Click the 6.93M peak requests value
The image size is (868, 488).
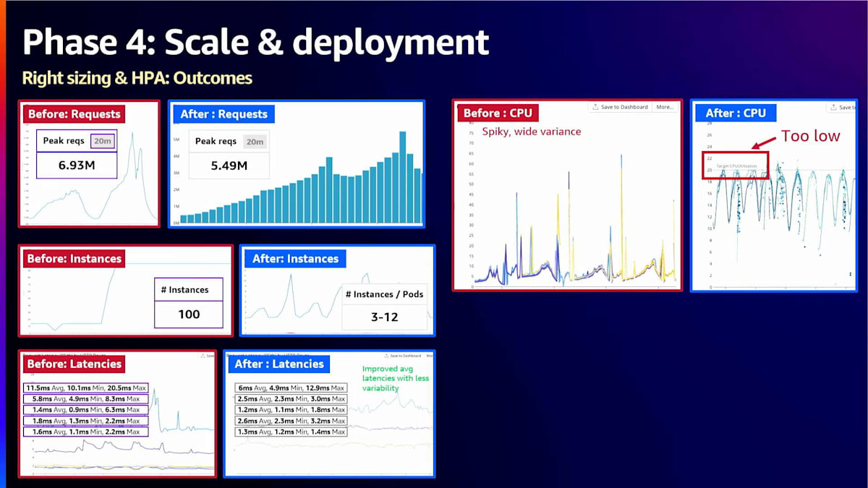[77, 166]
